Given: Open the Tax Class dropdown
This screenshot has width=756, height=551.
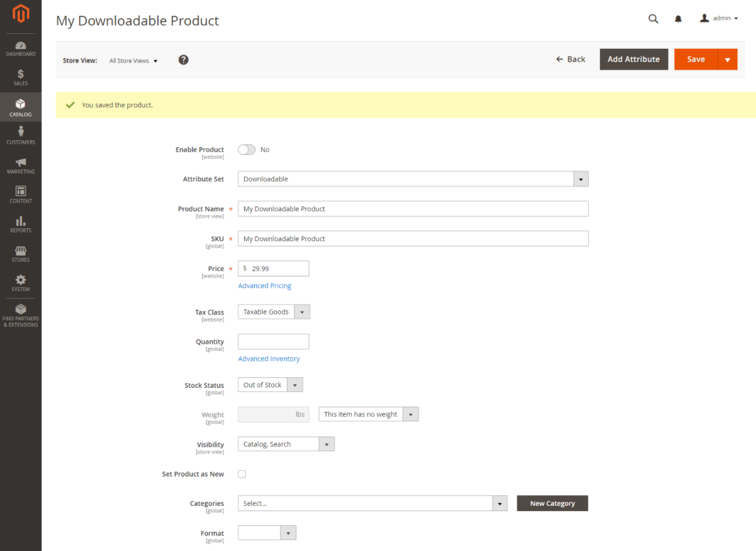Looking at the screenshot, I should coord(302,312).
